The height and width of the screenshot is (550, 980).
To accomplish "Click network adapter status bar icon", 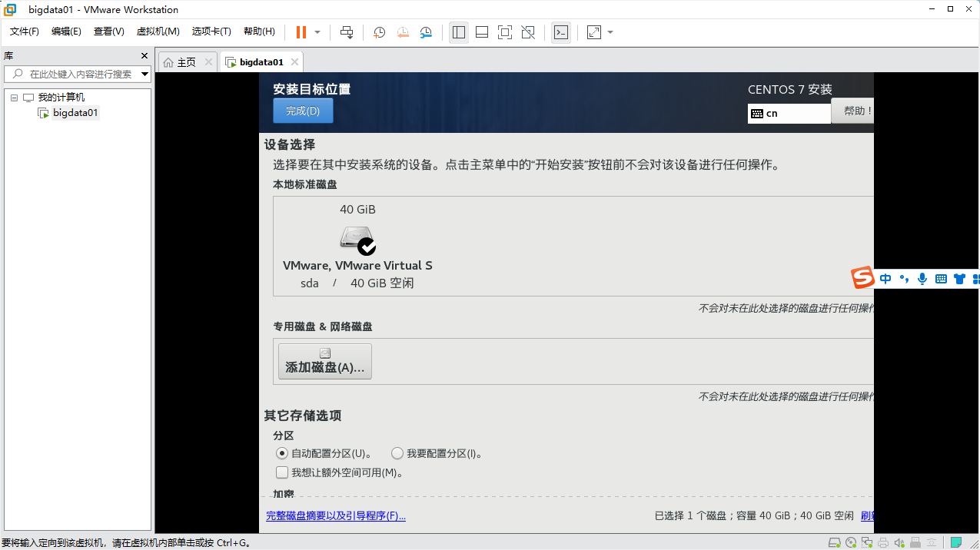I will click(867, 542).
